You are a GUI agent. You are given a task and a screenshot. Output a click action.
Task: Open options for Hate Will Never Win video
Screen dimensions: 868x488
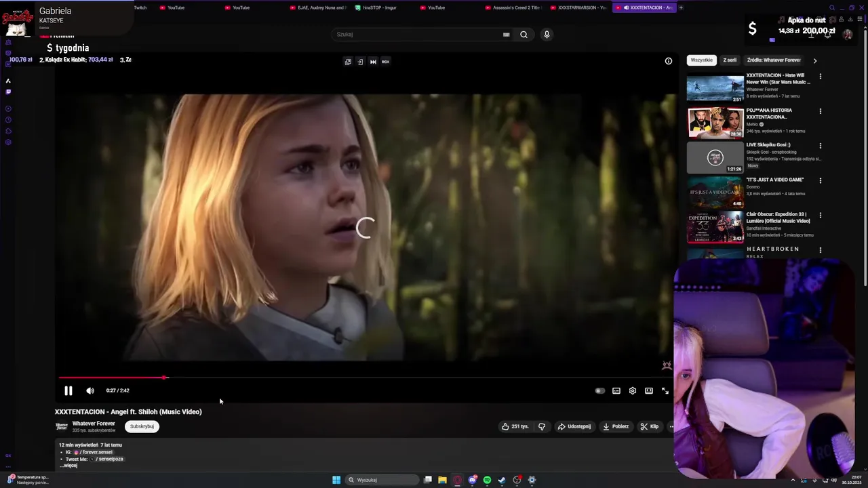(x=821, y=77)
